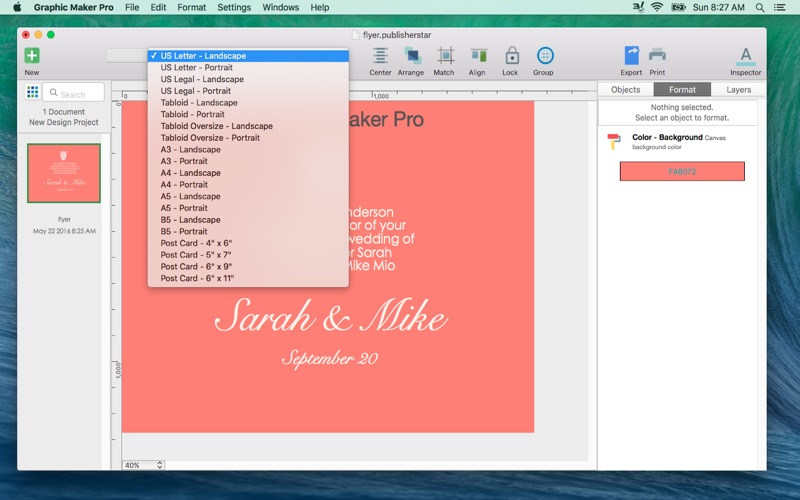Click the Search field in sidebar
Viewport: 800px width, 500px height.
click(x=74, y=93)
